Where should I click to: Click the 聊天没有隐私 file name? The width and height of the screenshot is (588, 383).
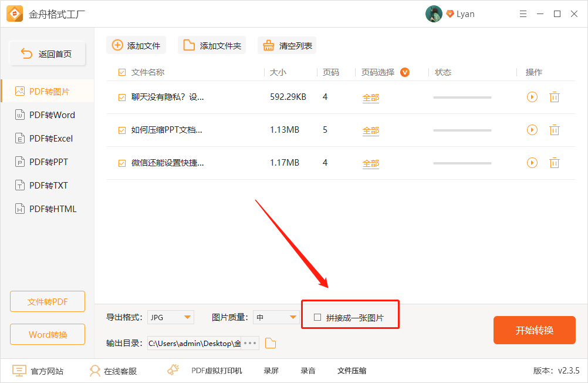click(x=167, y=98)
